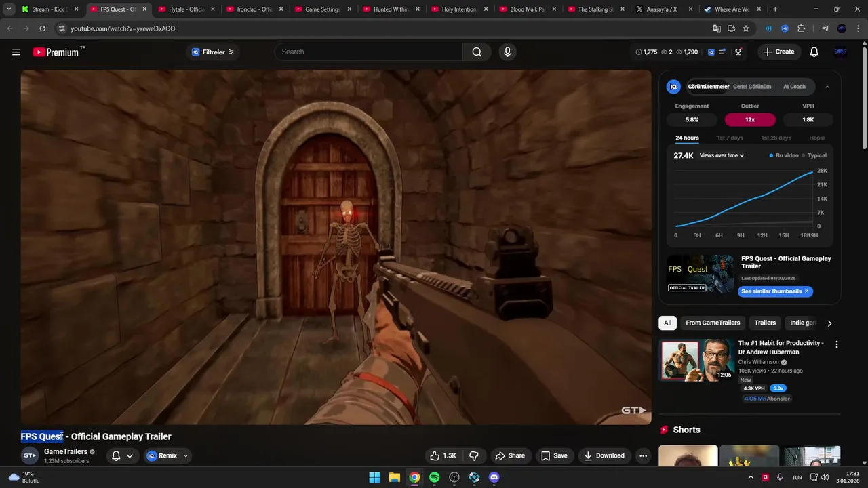Viewport: 868px width, 488px height.
Task: Toggle the Bu video chart series
Action: tap(784, 155)
